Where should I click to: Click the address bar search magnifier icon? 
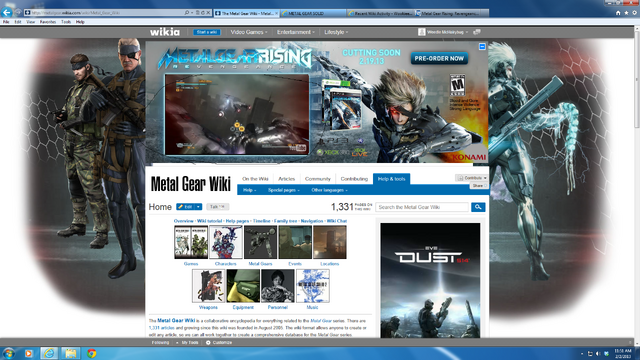coord(187,13)
